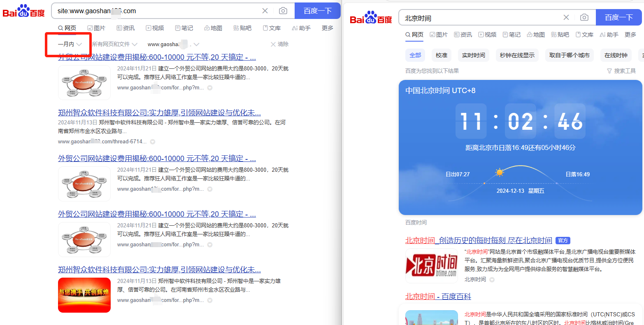Select 资讯 tab in right window
The height and width of the screenshot is (325, 644).
tap(463, 35)
